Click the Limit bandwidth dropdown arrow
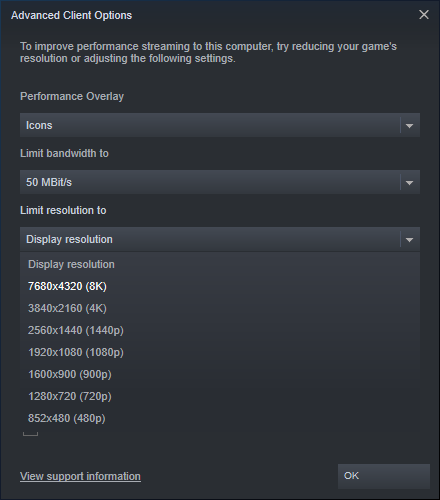The image size is (440, 500). coord(410,183)
